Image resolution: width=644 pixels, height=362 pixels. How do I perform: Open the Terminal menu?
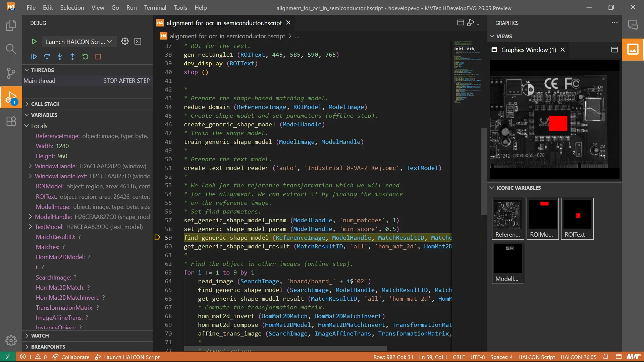point(155,7)
